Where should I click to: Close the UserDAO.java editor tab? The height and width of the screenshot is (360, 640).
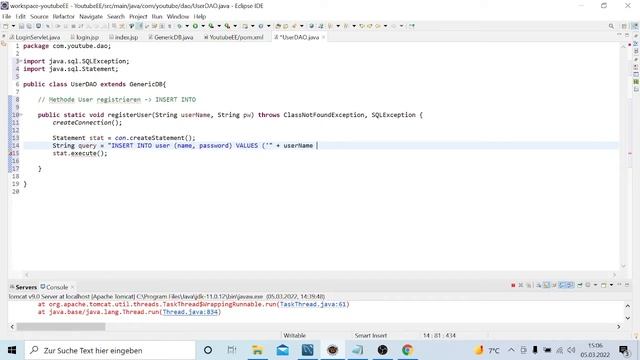coord(324,37)
